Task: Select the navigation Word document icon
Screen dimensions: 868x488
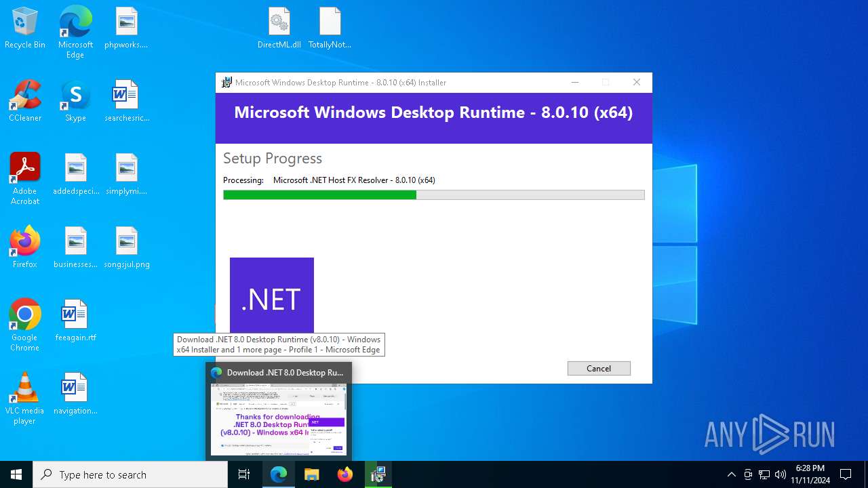Action: pyautogui.click(x=75, y=394)
